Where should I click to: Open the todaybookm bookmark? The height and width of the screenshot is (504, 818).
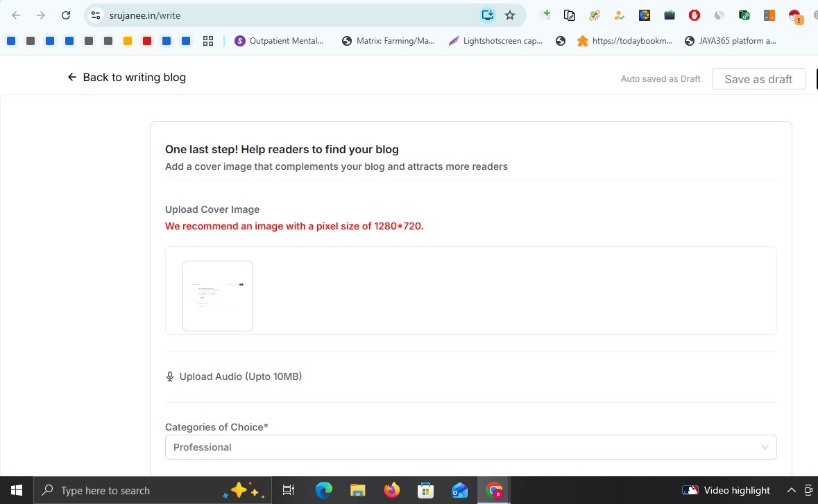coord(625,41)
